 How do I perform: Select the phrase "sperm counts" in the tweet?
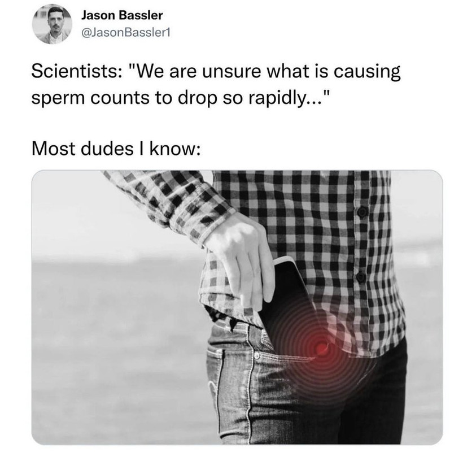point(90,99)
